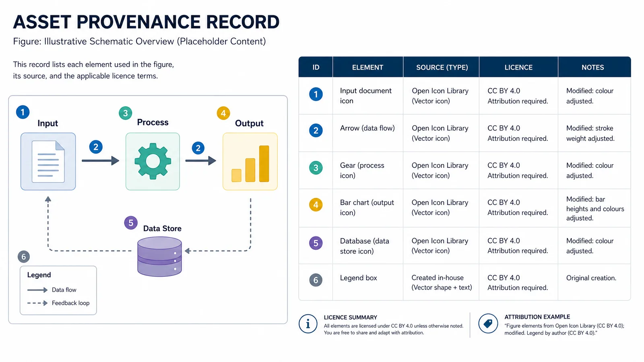Click the LICENCE column header
This screenshot has height=362, width=644.
point(518,67)
